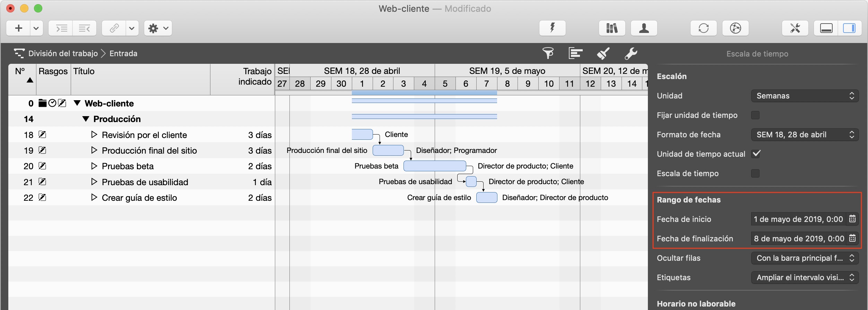Open the Unidad Semanas dropdown
Viewport: 868px width, 310px height.
click(x=805, y=96)
